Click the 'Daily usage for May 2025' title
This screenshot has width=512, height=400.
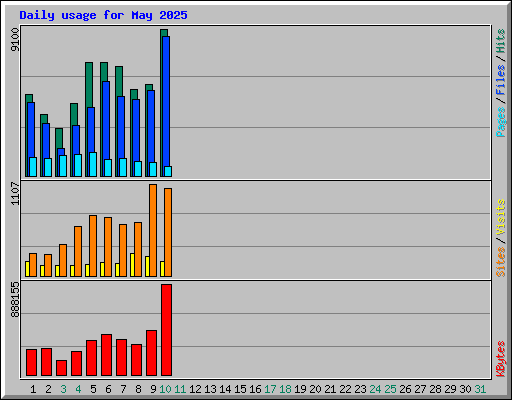(103, 15)
